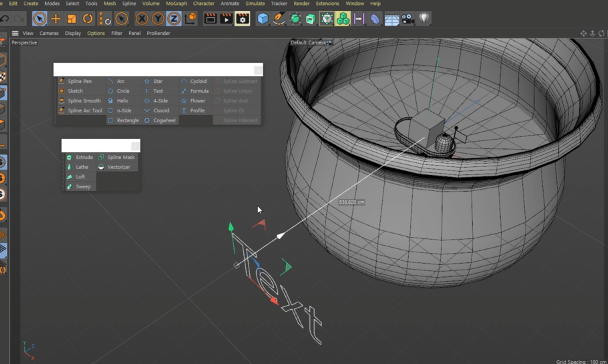This screenshot has height=364, width=608.
Task: Toggle X axis lock
Action: click(142, 19)
